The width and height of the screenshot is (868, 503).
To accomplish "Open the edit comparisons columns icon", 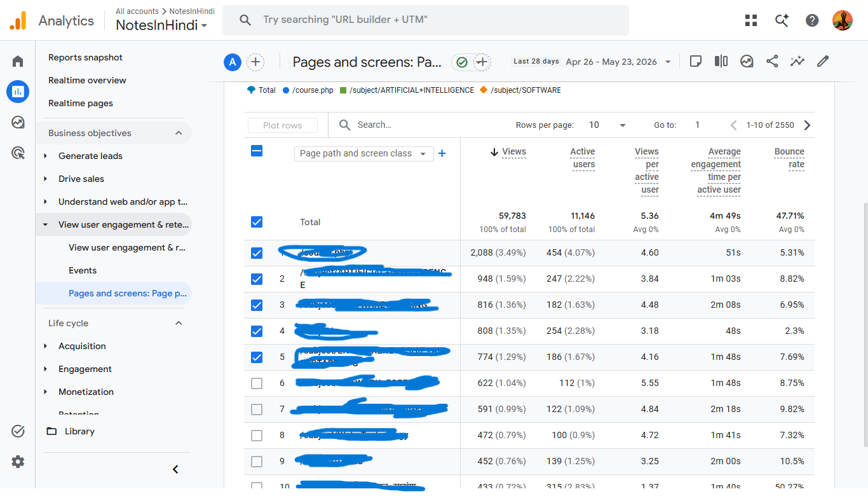I will 721,61.
